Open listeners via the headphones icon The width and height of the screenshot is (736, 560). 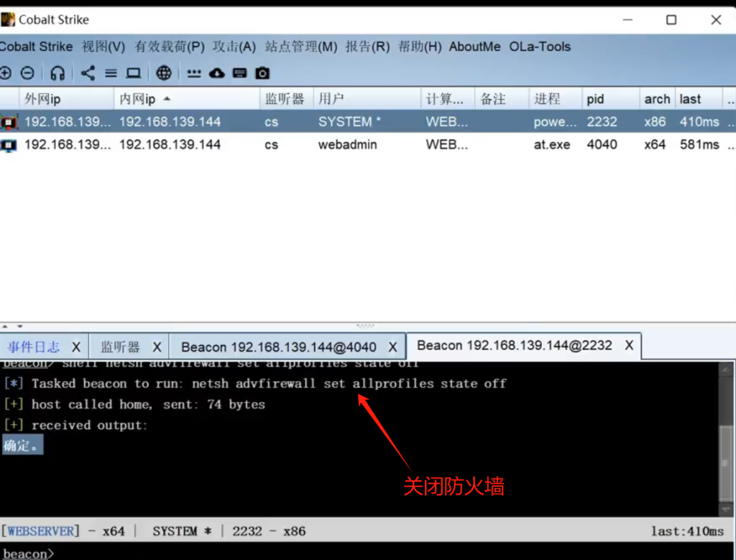tap(57, 73)
